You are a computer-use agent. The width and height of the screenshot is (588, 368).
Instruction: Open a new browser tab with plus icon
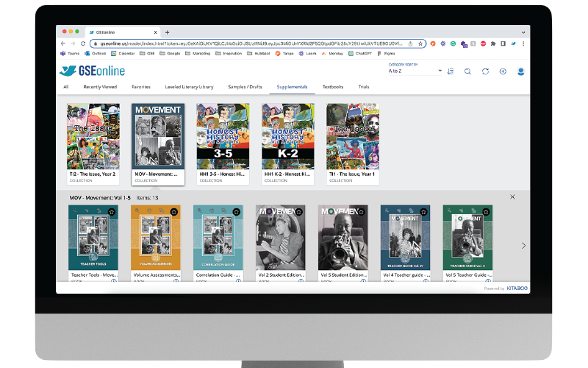pyautogui.click(x=168, y=32)
